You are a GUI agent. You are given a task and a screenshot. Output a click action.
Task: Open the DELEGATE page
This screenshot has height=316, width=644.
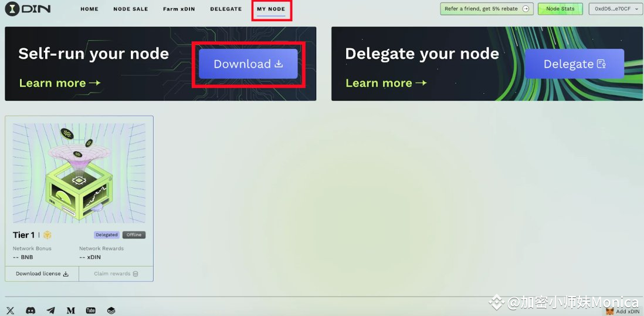pos(226,9)
